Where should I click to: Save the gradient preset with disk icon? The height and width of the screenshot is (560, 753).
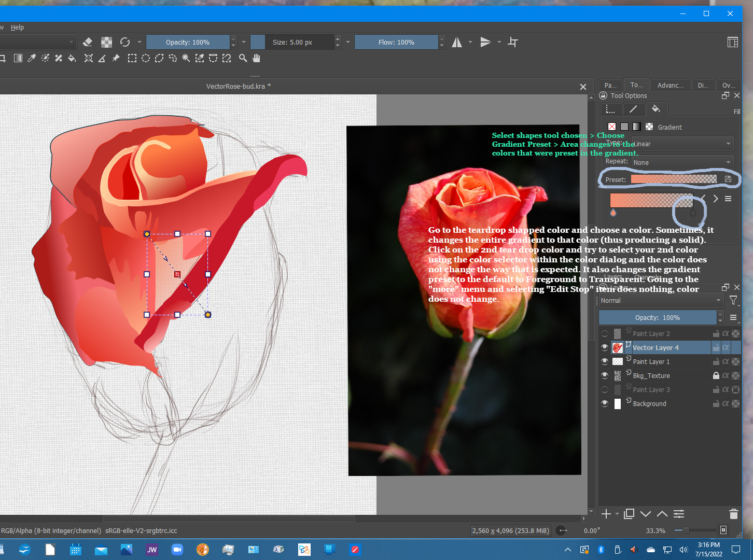(x=728, y=179)
